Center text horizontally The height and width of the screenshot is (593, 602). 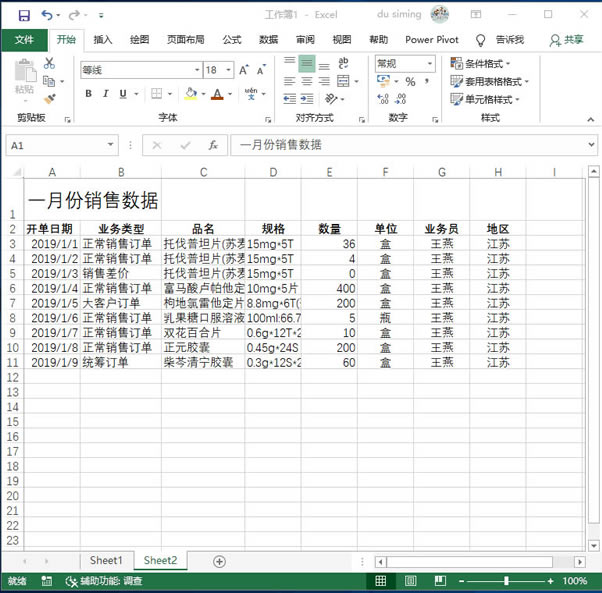pyautogui.click(x=307, y=81)
